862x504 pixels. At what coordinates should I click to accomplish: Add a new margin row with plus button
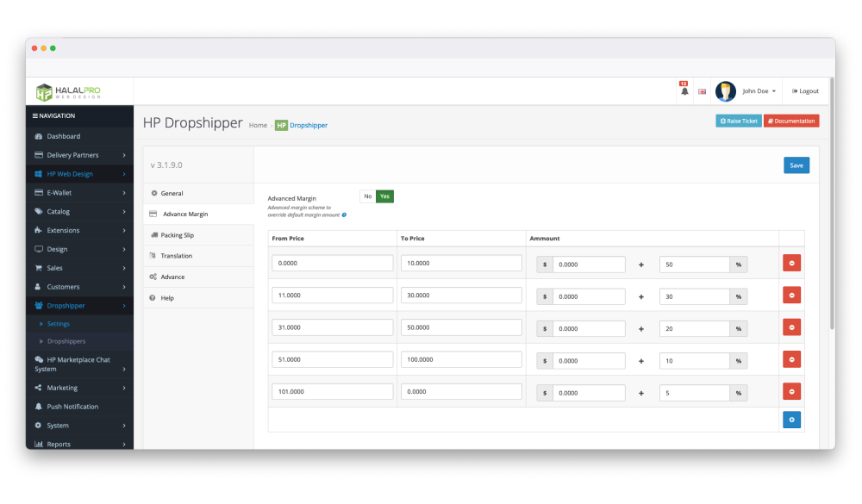[791, 420]
